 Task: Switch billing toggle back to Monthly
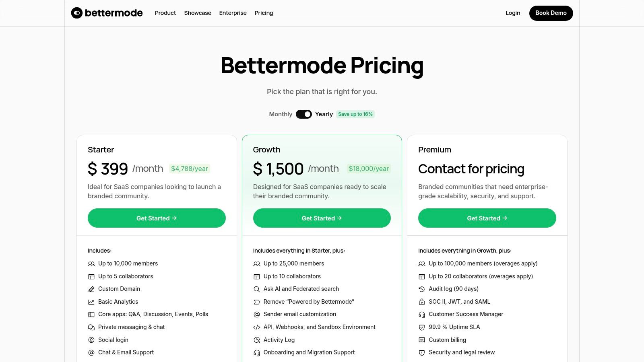(x=304, y=114)
